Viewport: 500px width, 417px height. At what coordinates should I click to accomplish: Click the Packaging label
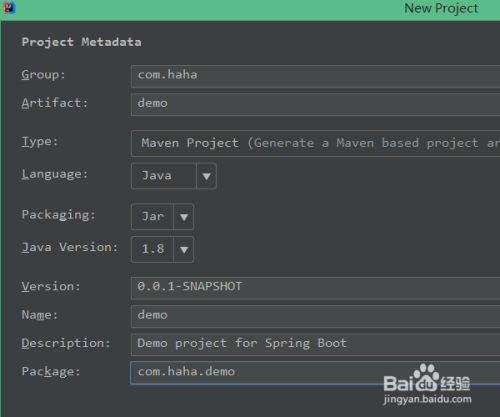pyautogui.click(x=59, y=215)
